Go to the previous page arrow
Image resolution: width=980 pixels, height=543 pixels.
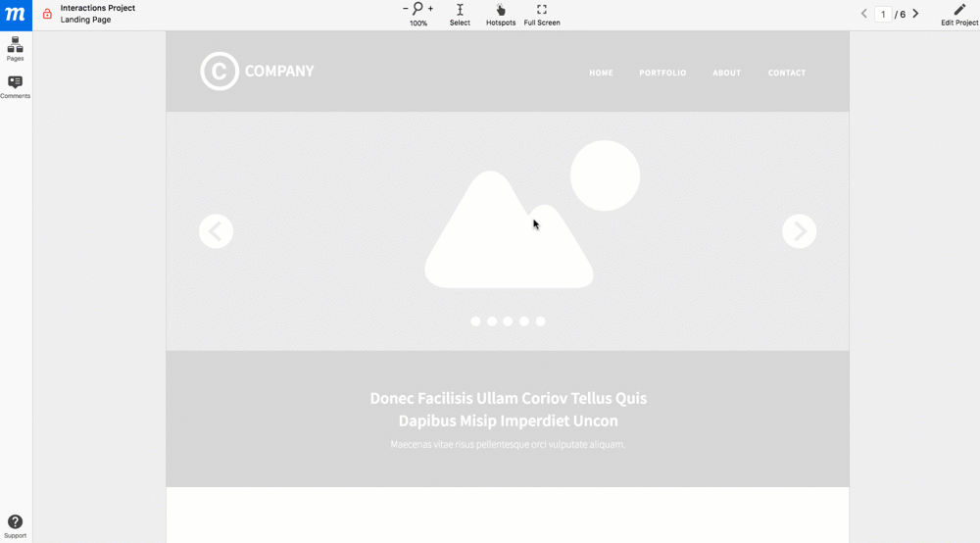click(864, 14)
